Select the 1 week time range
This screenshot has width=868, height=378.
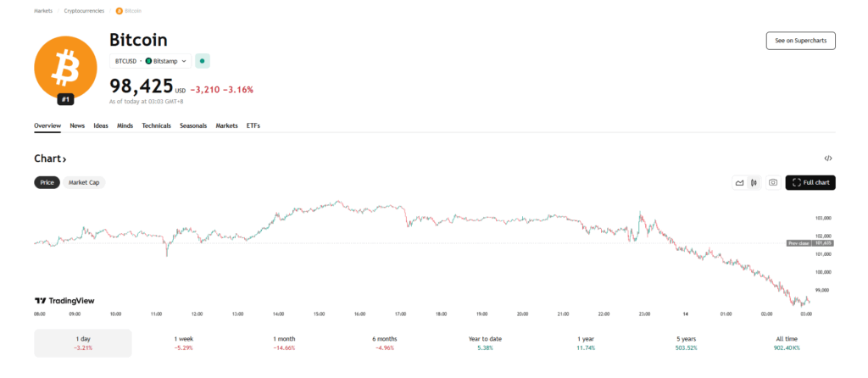pyautogui.click(x=181, y=342)
